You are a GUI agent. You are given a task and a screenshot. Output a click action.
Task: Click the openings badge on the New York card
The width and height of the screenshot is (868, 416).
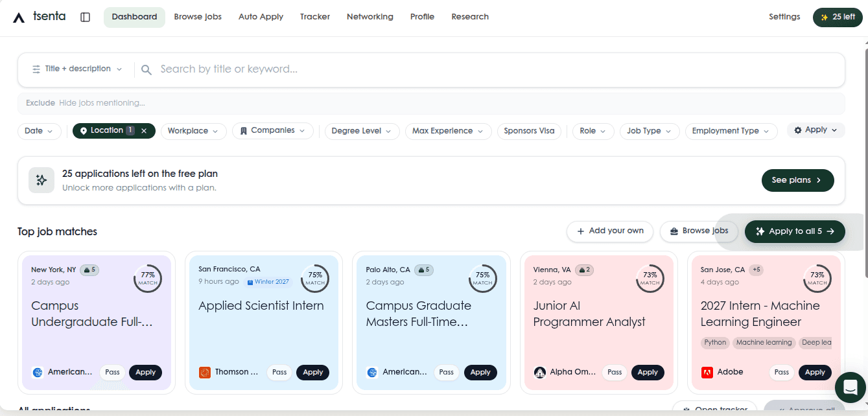[x=89, y=270]
